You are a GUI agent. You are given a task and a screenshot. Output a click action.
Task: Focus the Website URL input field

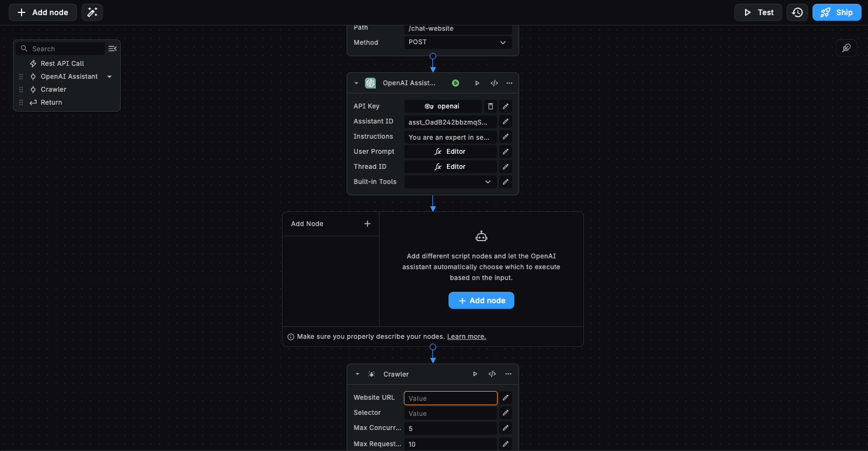[x=450, y=398]
